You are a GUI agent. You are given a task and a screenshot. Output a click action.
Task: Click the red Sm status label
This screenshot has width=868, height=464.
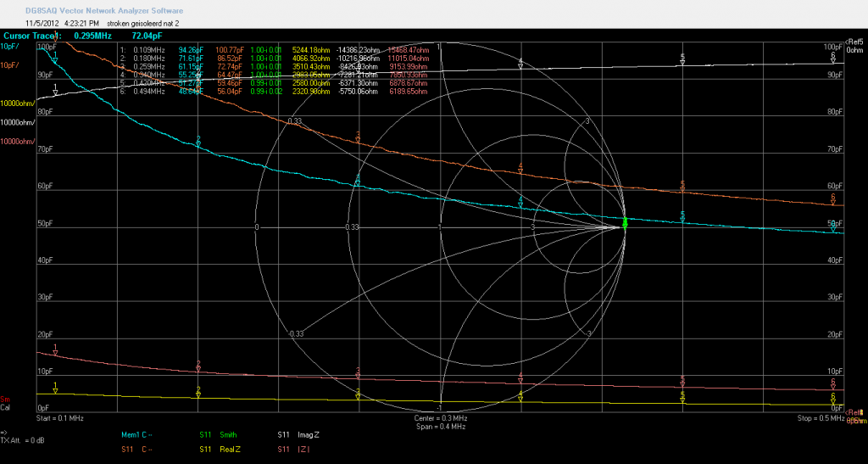5,400
